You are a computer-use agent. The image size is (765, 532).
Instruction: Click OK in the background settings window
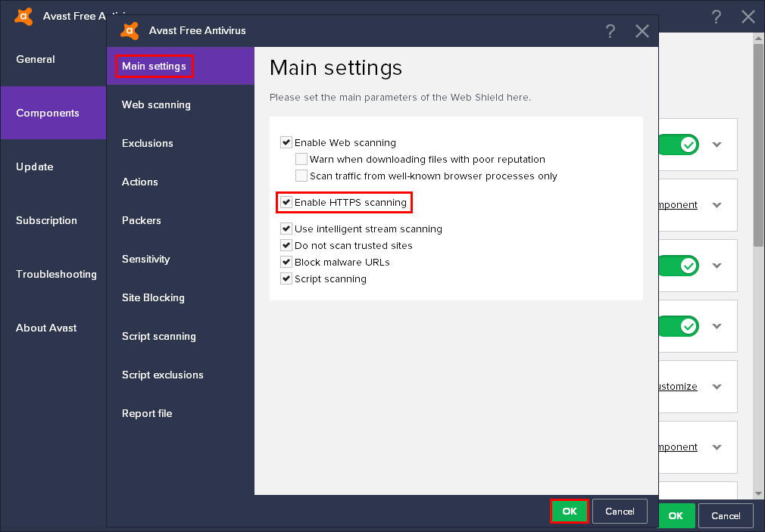(676, 516)
